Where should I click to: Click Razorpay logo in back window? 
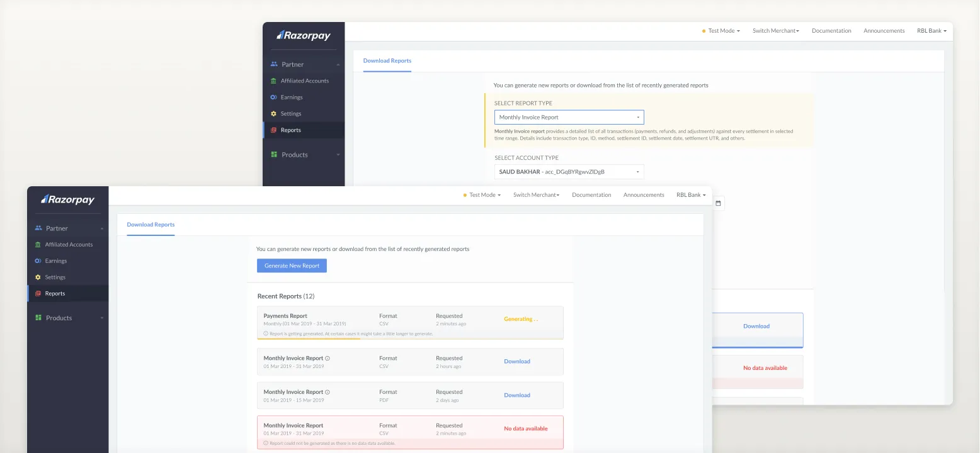(304, 35)
